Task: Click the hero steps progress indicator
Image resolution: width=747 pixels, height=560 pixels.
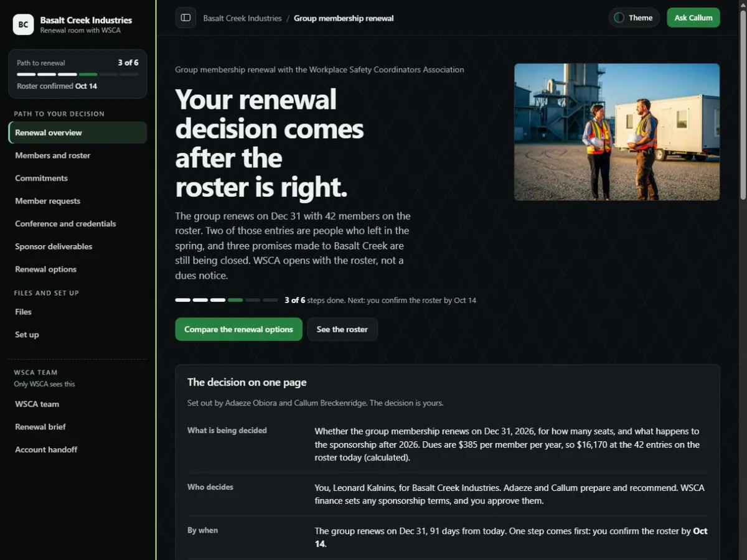Action: [227, 300]
